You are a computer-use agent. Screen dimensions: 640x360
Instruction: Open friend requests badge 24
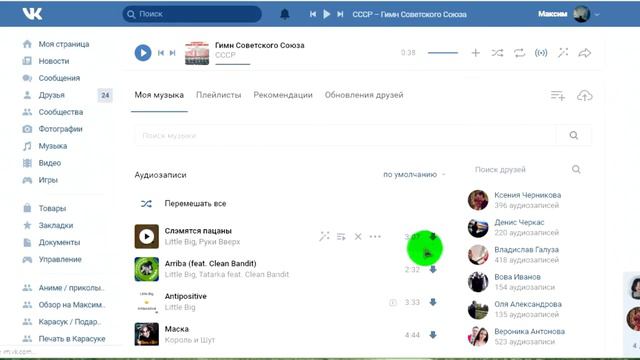click(105, 95)
